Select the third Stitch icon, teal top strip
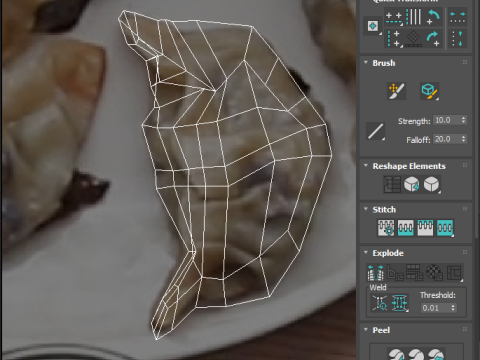Viewport: 480px width, 360px height. (425, 228)
